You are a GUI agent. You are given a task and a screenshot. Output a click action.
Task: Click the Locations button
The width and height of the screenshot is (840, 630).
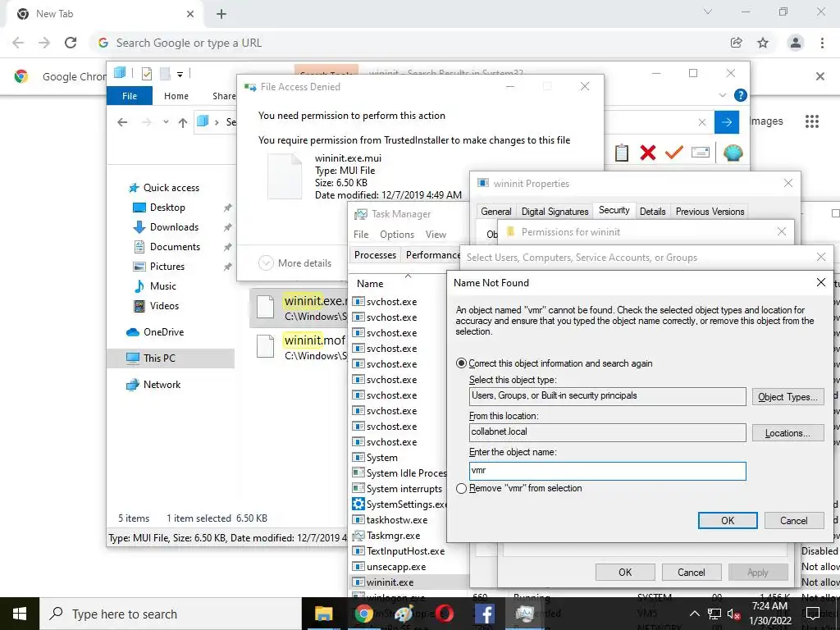tap(787, 433)
